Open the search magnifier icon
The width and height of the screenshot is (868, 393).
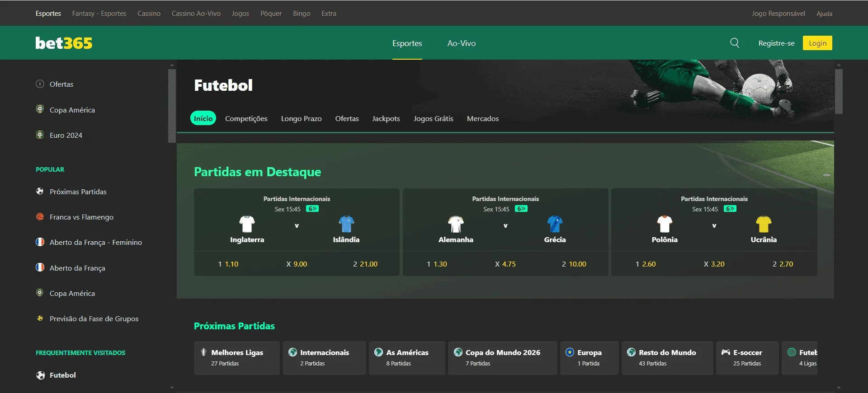[735, 43]
